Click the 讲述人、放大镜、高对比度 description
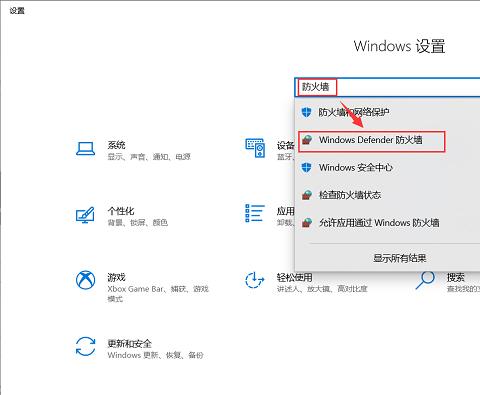Viewport: 480px width, 395px height. pyautogui.click(x=322, y=289)
